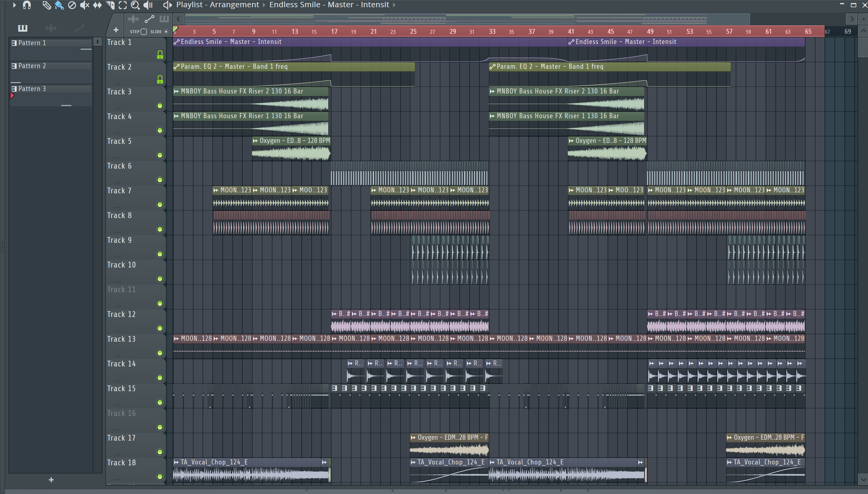The height and width of the screenshot is (494, 868).
Task: Add a new pattern with the picker plus button
Action: click(51, 480)
